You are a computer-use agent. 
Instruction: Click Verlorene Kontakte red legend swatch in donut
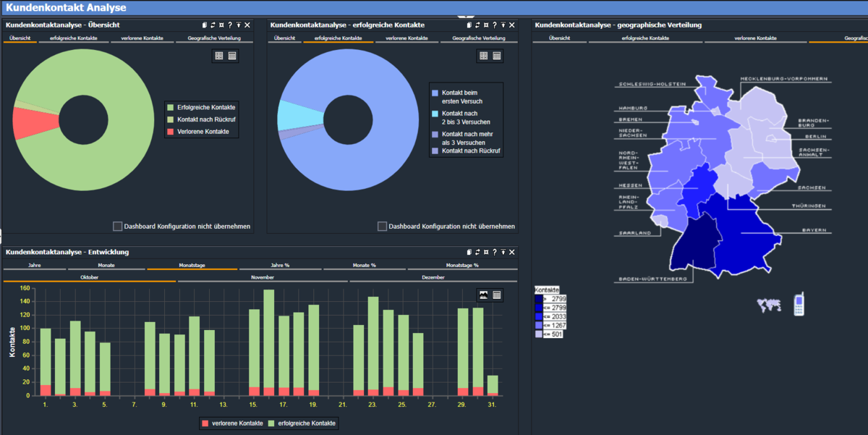[171, 132]
